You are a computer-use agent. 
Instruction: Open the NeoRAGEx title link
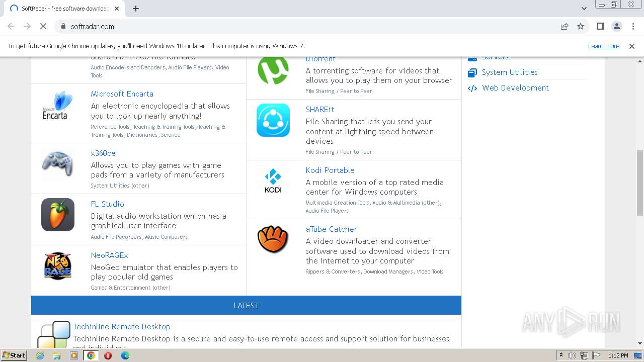pos(109,255)
